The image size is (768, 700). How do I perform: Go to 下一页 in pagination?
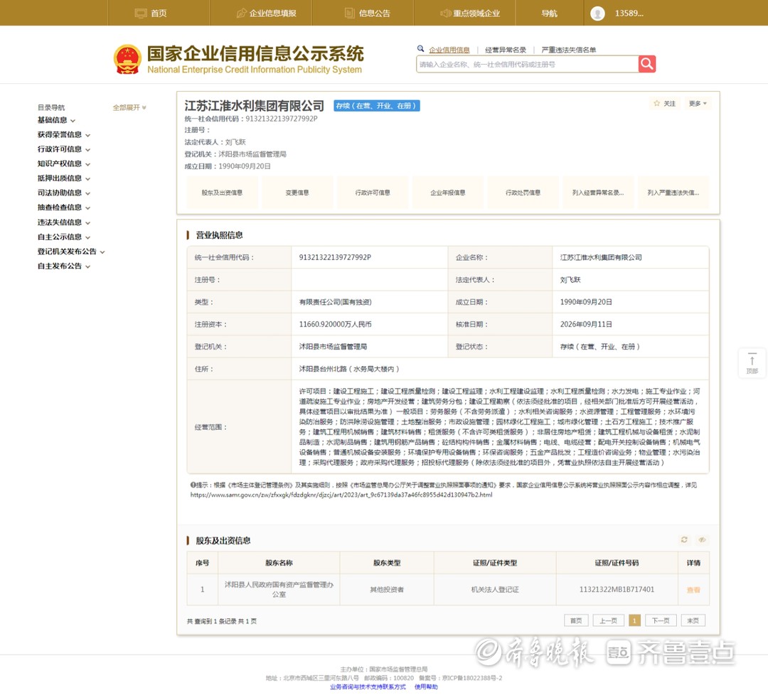pyautogui.click(x=661, y=620)
